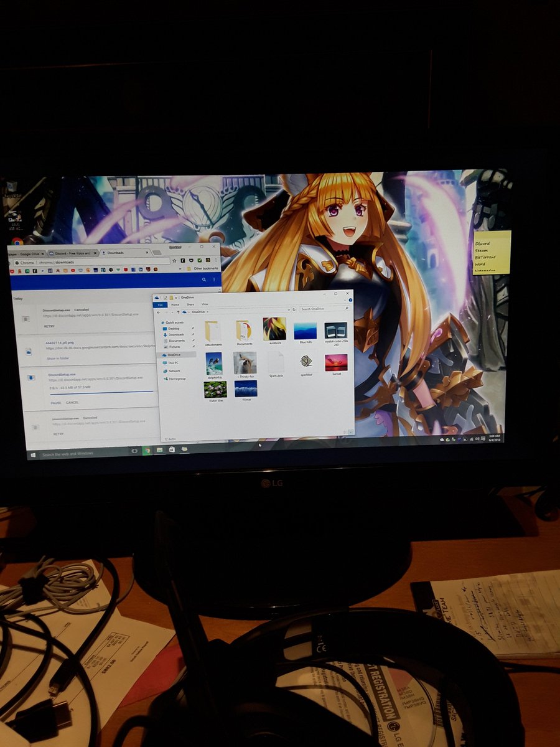Retry the last canceled DiscordSetup download
The image size is (560, 747).
58,434
